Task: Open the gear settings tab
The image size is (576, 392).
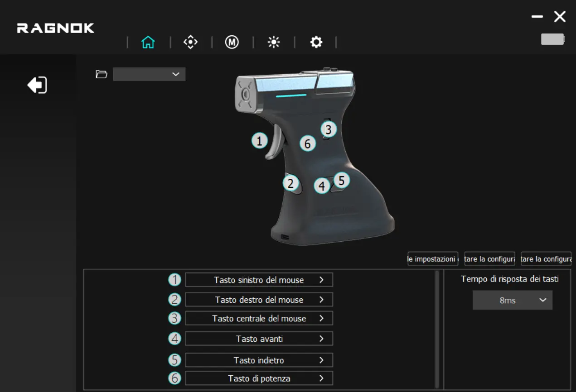Action: tap(316, 43)
